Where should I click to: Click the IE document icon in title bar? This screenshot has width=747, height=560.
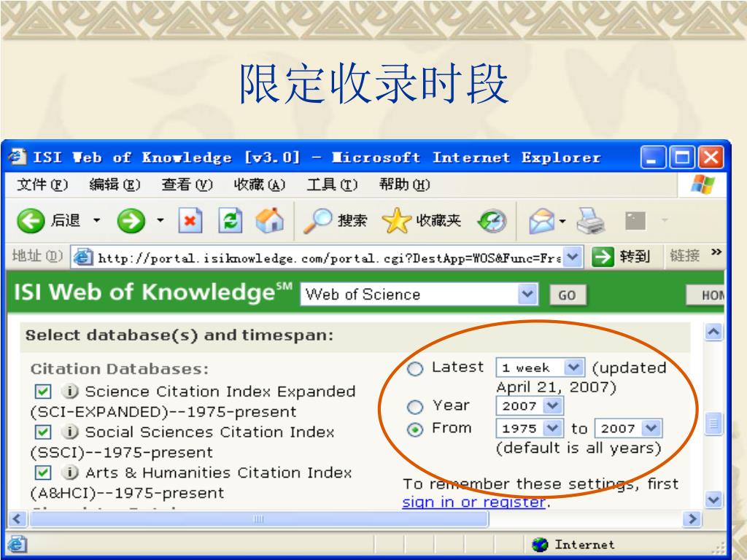pyautogui.click(x=18, y=156)
